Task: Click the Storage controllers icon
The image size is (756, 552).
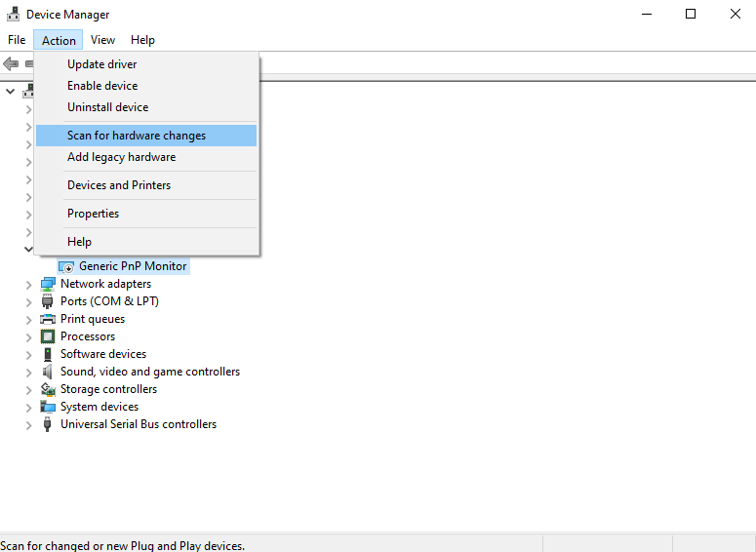Action: [x=48, y=389]
